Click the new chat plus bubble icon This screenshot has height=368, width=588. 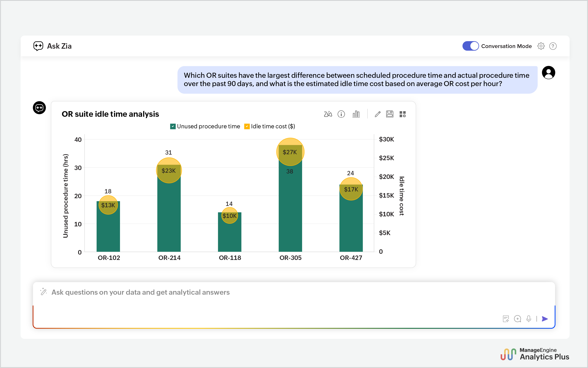pos(517,319)
